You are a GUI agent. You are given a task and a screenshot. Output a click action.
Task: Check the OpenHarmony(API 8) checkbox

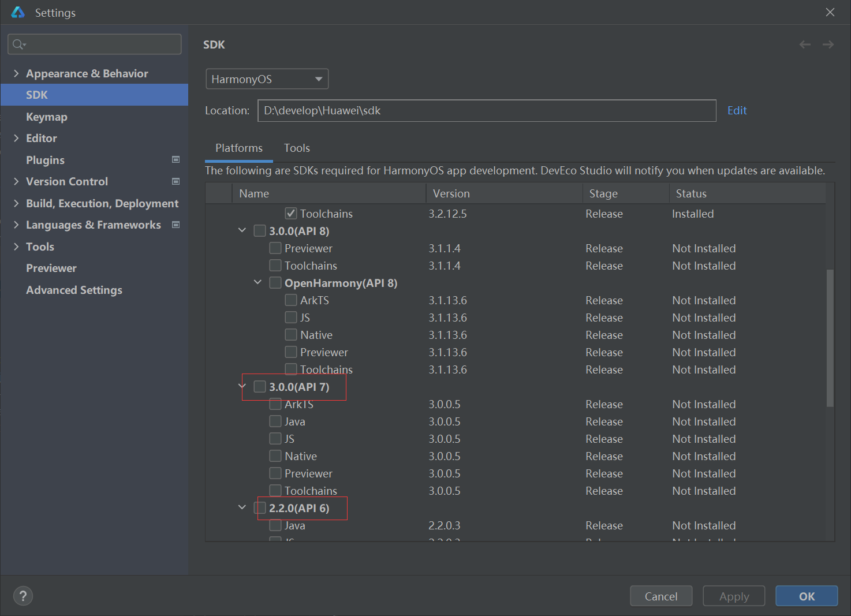point(275,283)
